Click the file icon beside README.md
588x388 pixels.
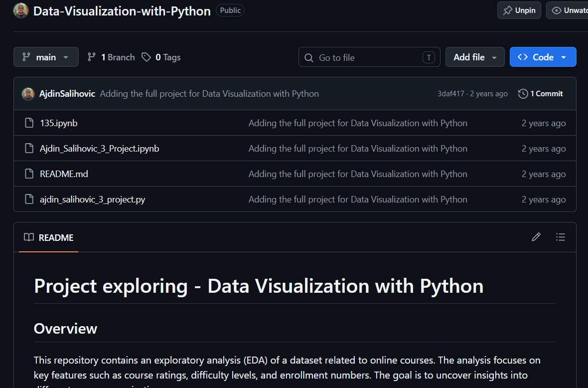pos(29,174)
